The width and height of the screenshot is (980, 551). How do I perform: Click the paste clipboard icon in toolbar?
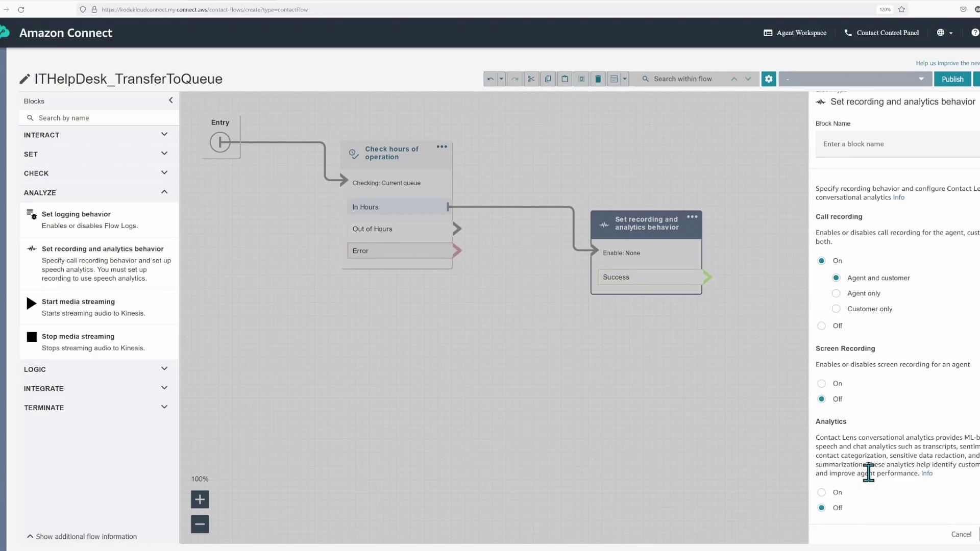(565, 79)
